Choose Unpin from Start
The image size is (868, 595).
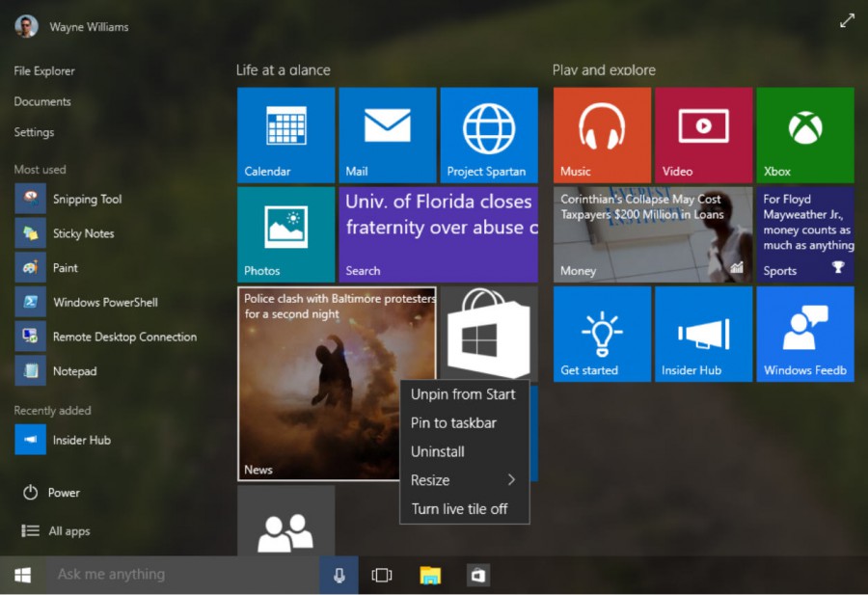click(464, 394)
